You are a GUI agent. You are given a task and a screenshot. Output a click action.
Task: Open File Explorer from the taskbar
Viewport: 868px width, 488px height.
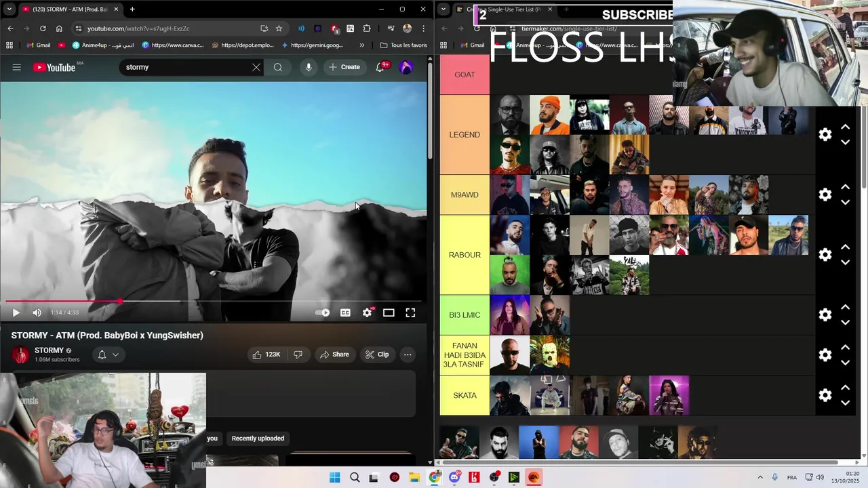click(x=414, y=477)
